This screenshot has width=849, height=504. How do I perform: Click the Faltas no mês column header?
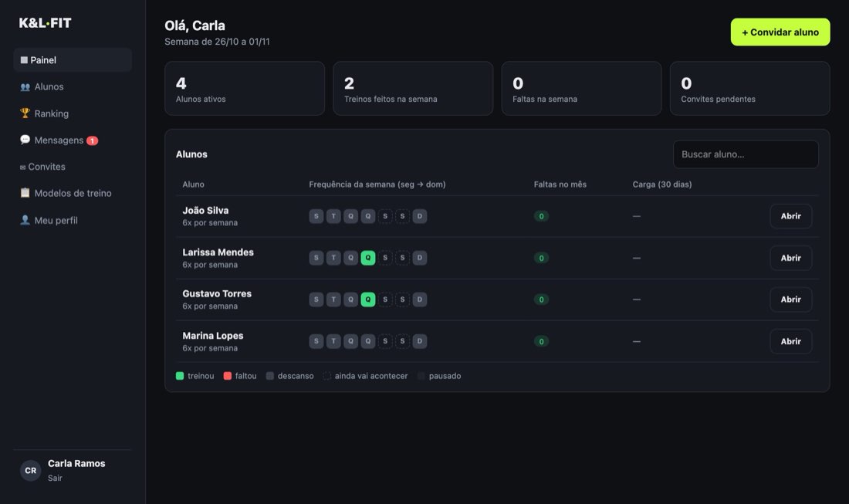(x=560, y=184)
